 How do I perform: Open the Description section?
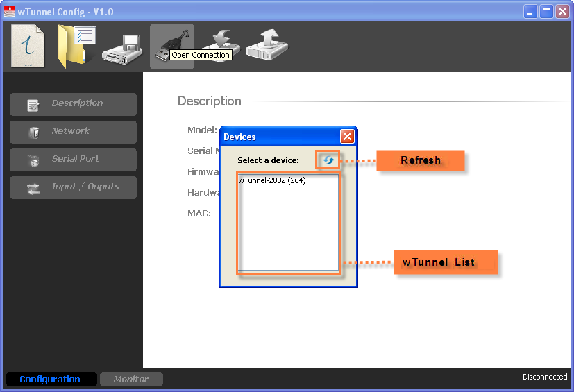[73, 104]
